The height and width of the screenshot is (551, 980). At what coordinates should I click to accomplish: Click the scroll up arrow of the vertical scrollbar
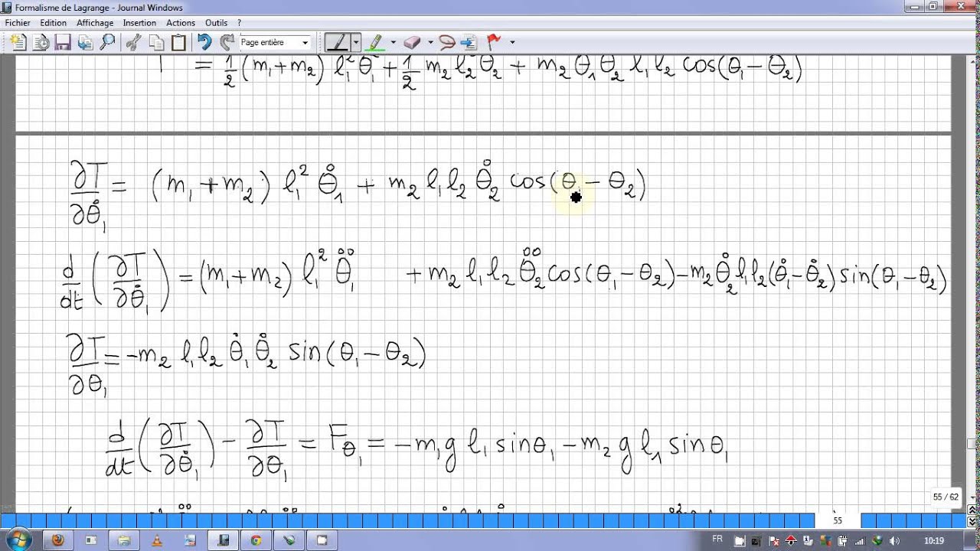point(973,62)
